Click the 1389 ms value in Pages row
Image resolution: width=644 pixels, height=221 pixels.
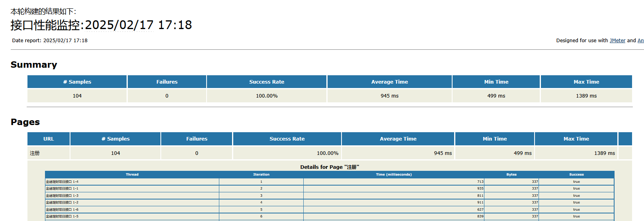(x=604, y=153)
